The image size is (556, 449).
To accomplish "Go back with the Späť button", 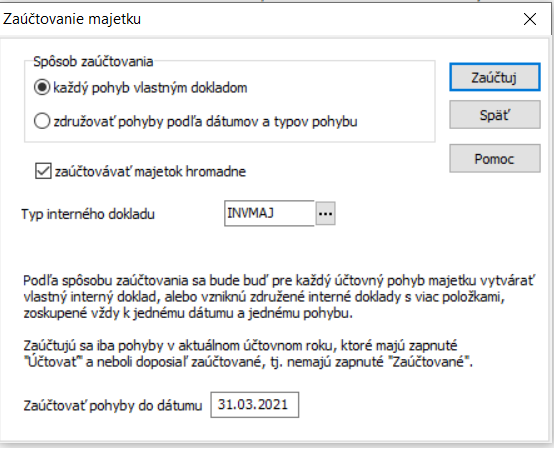I will (495, 115).
